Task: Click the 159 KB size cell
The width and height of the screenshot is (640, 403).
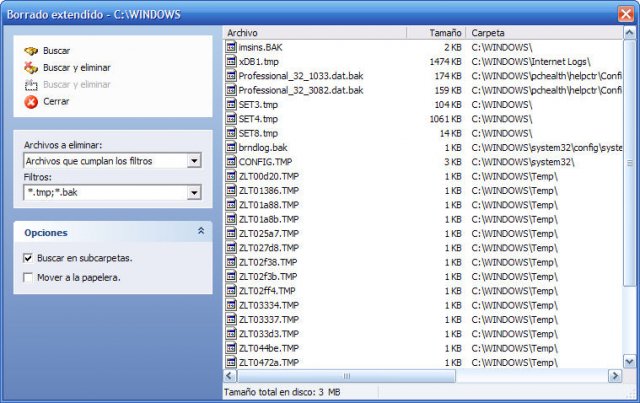Action: tap(448, 90)
